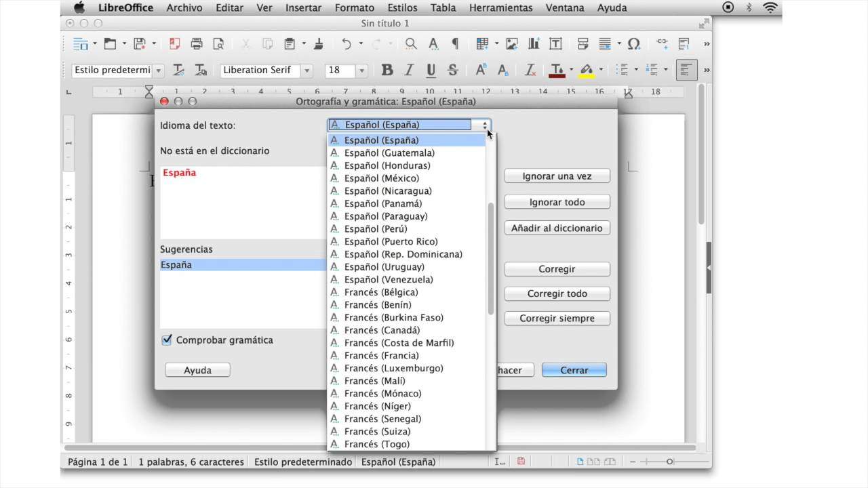Apply bold formatting

tap(387, 70)
